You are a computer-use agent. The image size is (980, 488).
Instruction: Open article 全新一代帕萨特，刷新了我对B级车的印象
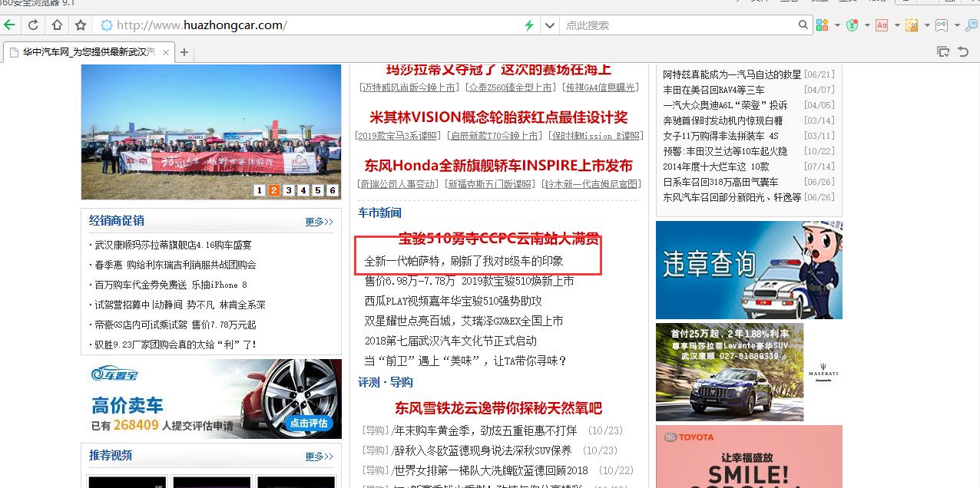coord(464,262)
